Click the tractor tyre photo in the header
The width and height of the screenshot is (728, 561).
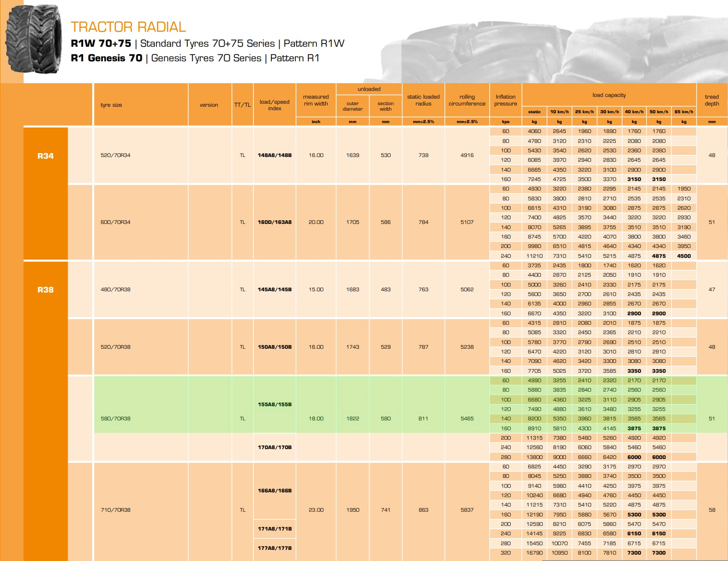[33, 39]
